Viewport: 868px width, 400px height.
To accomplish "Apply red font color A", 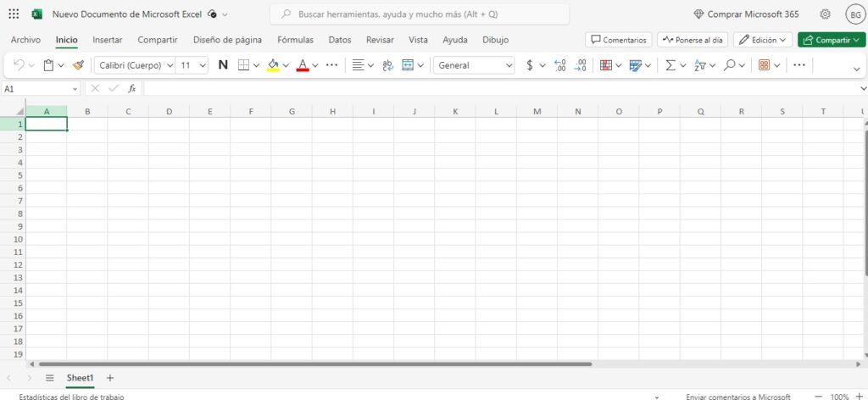I will tap(303, 65).
